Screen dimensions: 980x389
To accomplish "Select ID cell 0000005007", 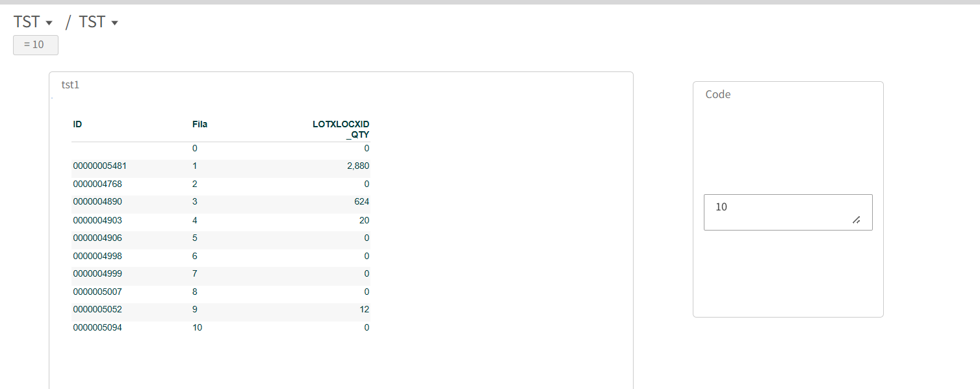I will point(97,292).
